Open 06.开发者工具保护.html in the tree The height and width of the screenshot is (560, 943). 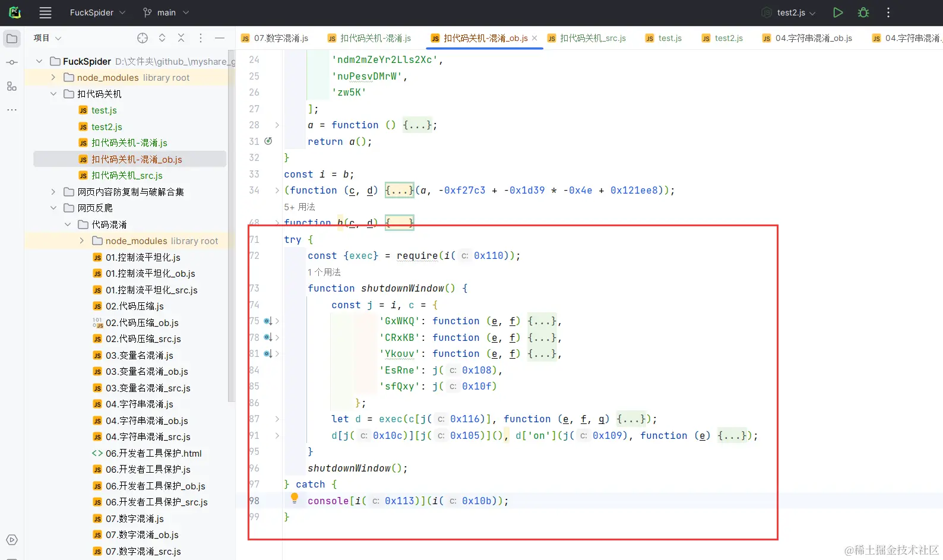pyautogui.click(x=153, y=454)
